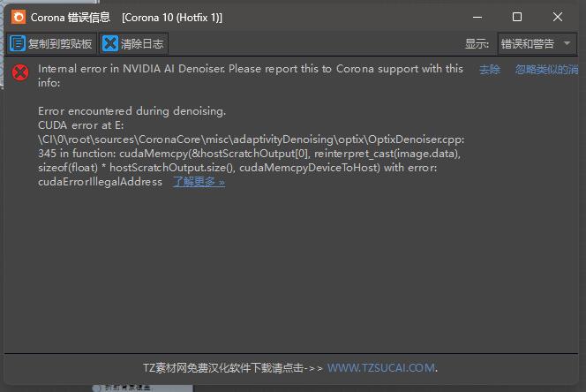This screenshot has height=392, width=586.
Task: Maximize the Corona error window
Action: coord(517,17)
